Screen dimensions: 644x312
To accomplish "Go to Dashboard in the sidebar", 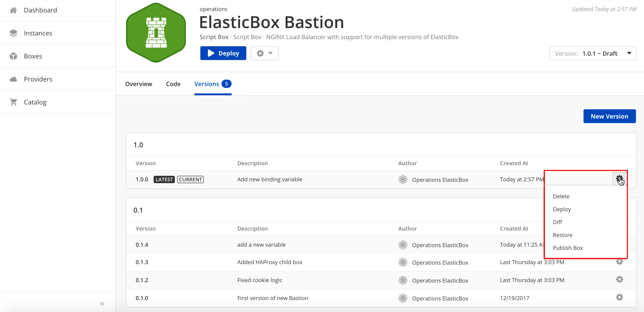I will pos(40,10).
